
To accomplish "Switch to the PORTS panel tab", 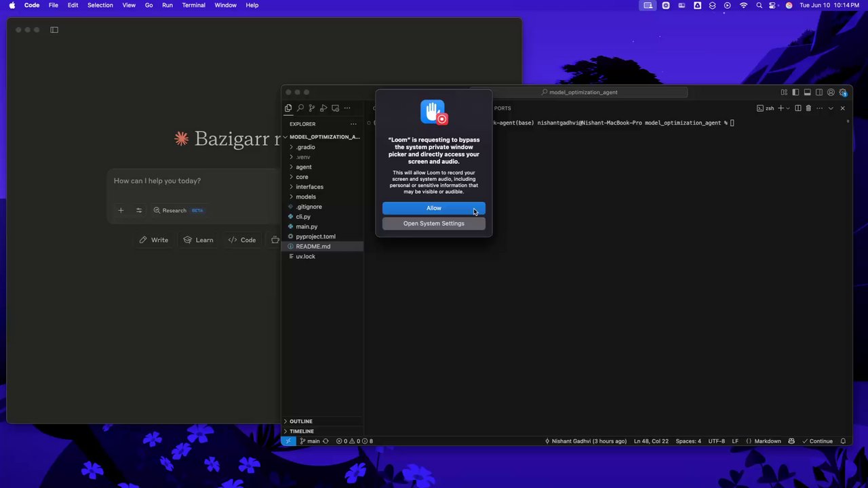I will (x=502, y=108).
